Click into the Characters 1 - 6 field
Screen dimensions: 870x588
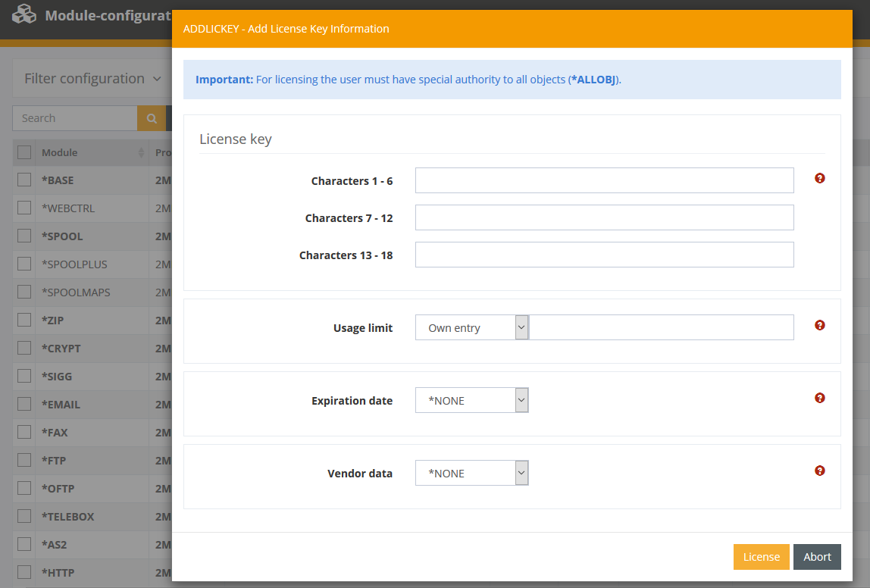point(604,181)
